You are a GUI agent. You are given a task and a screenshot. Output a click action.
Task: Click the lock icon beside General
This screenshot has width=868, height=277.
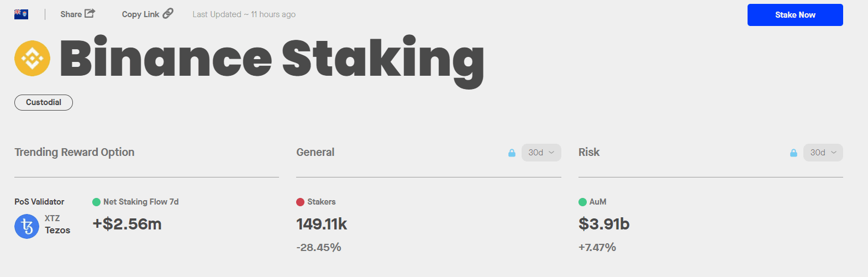coord(512,153)
